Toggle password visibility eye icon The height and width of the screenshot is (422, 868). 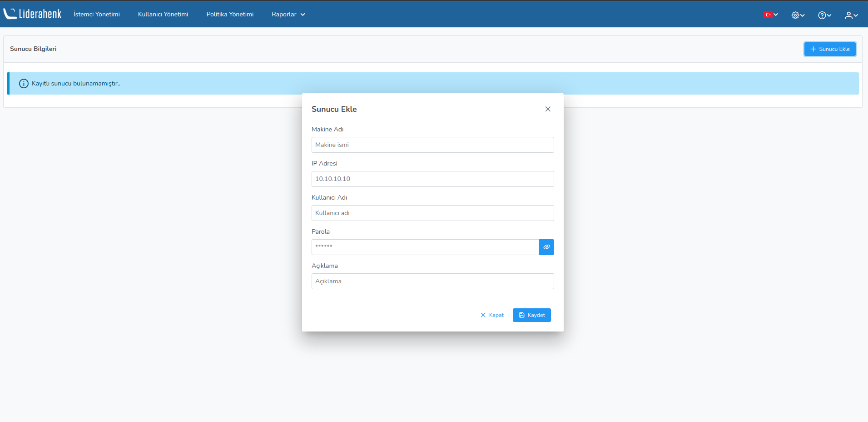coord(546,247)
